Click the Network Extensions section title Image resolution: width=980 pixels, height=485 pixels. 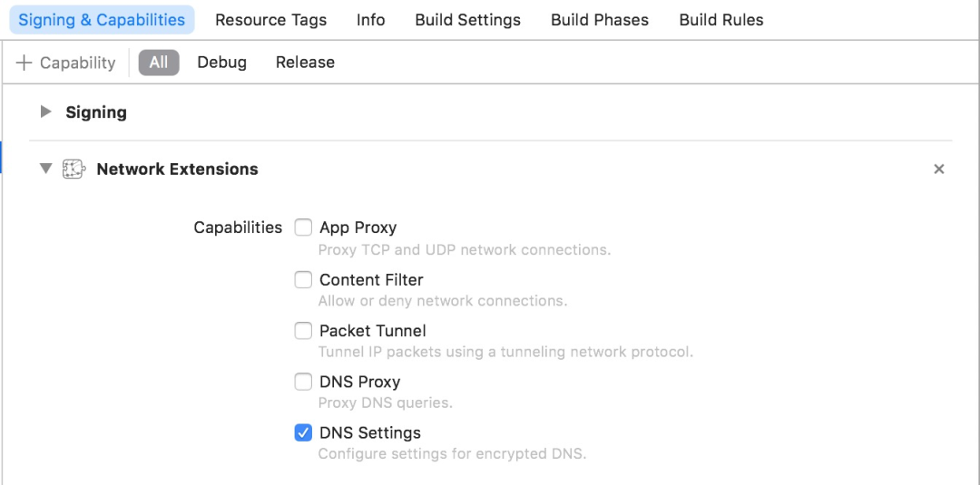click(x=177, y=170)
